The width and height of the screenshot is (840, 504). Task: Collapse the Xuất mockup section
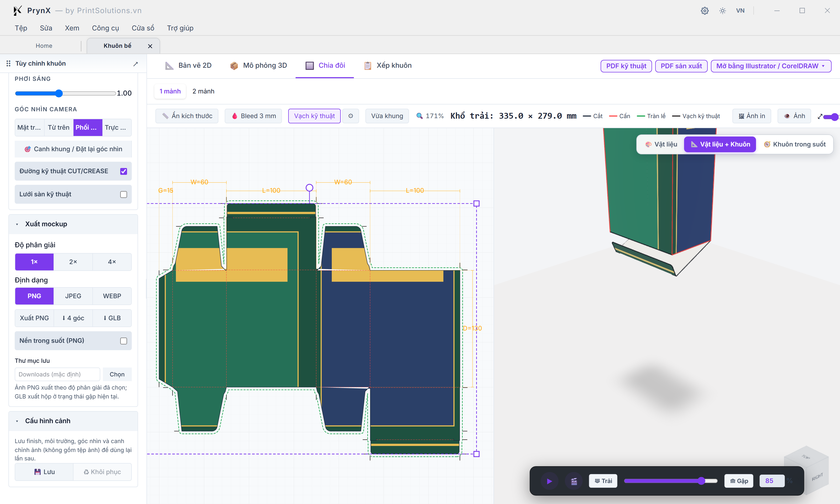click(73, 224)
